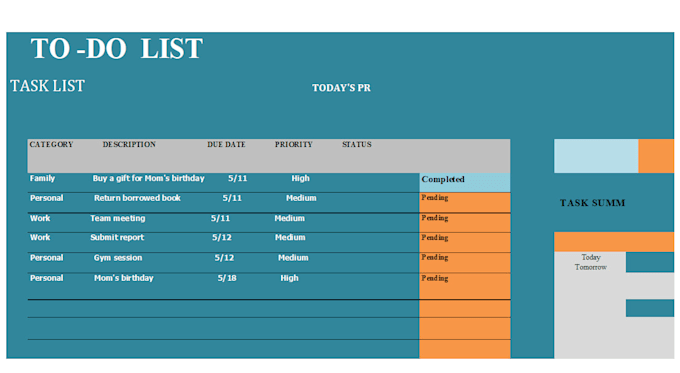Click the PRIORITY column header
Image resolution: width=680 pixels, height=373 pixels.
point(294,144)
